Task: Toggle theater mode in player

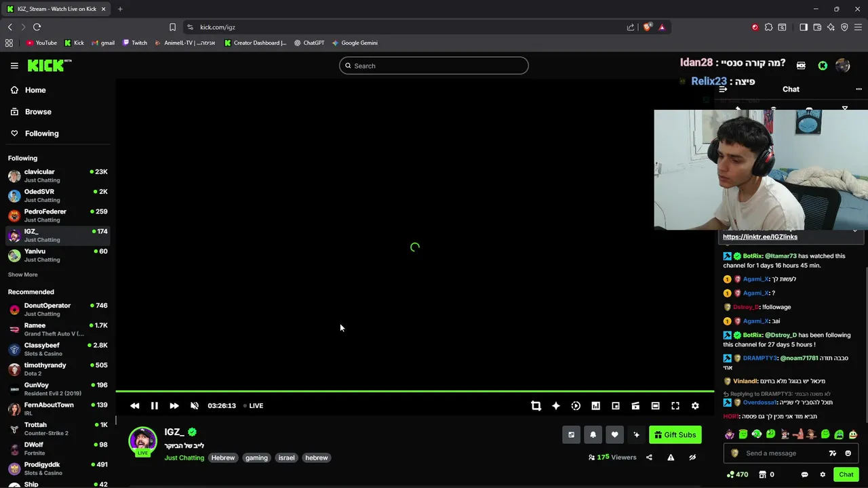Action: pyautogui.click(x=655, y=405)
